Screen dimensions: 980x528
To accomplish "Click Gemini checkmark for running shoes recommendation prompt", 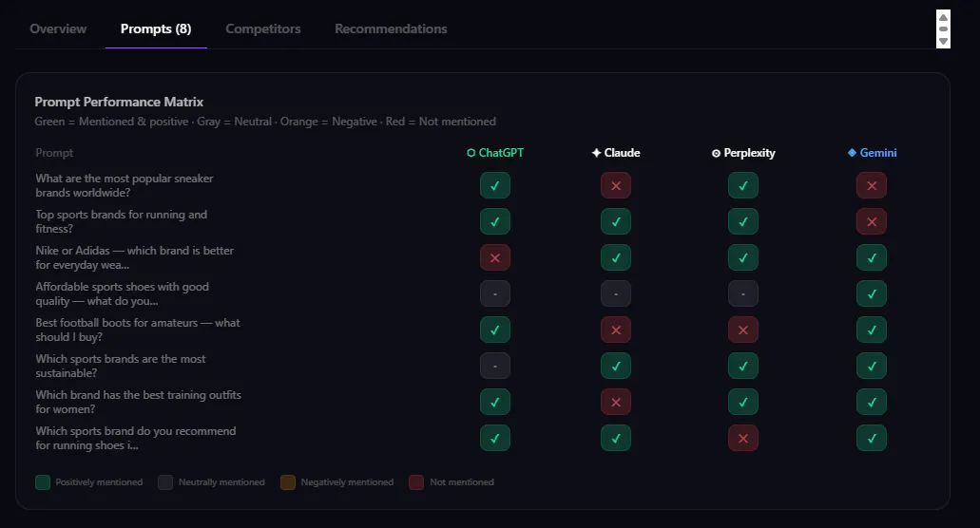I will coord(872,438).
